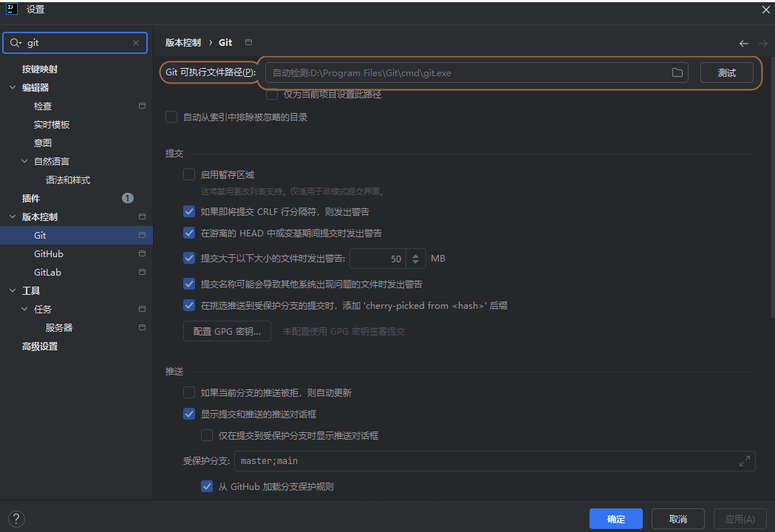Click project icon on selected Git row

click(143, 236)
